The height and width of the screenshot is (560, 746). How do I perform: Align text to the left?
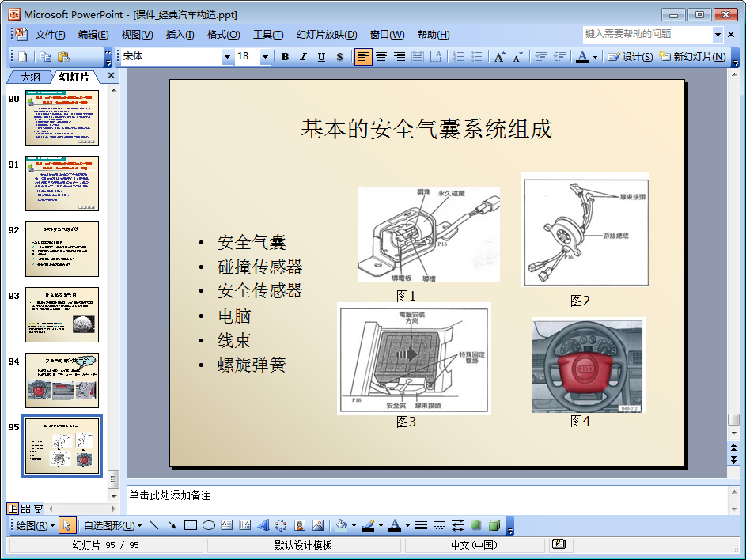363,57
